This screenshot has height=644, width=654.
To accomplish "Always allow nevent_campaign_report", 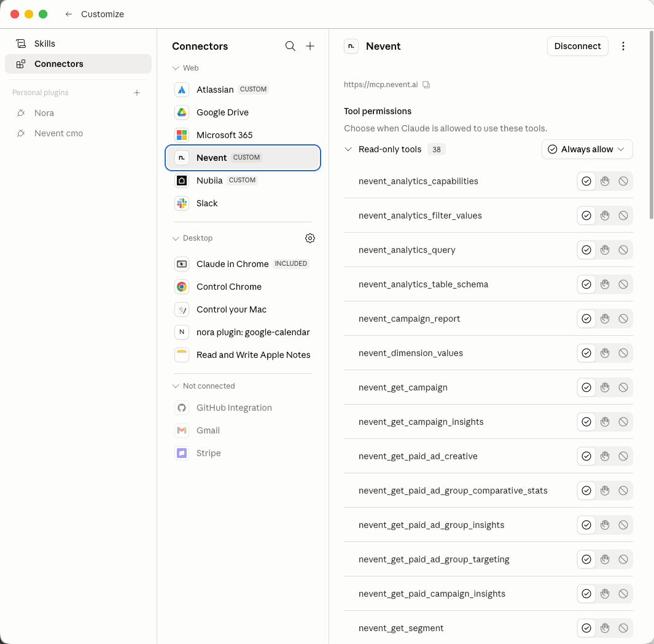I will click(x=586, y=319).
